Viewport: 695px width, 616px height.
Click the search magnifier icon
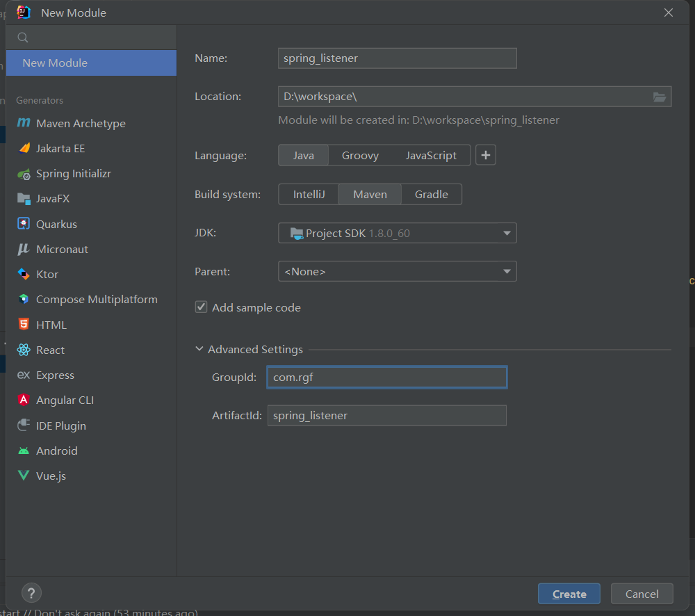[x=23, y=38]
